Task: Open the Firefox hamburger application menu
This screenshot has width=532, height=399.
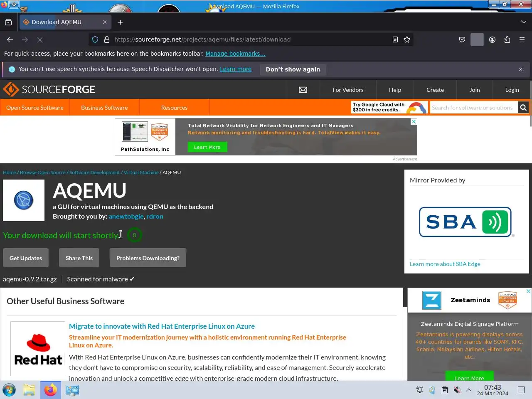Action: [x=522, y=39]
